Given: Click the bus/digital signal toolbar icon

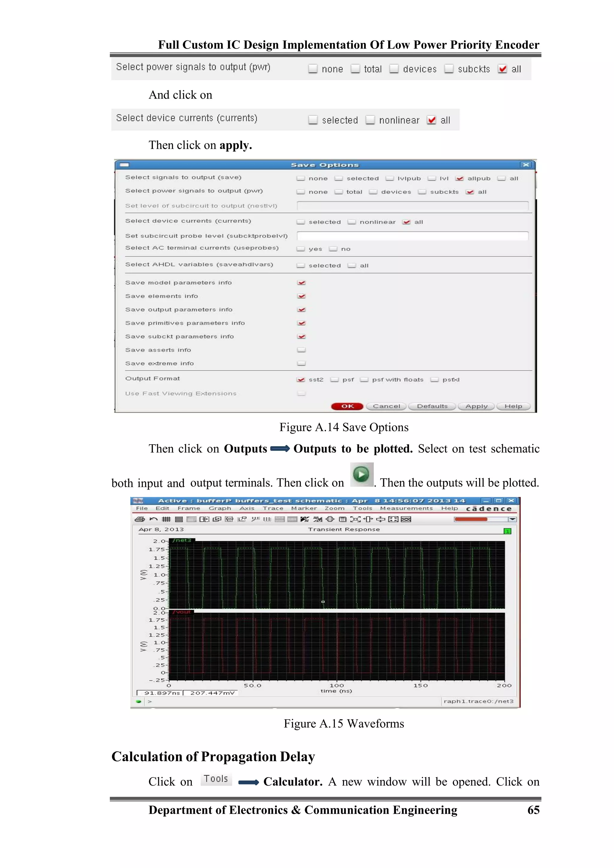Looking at the screenshot, I should coord(255,519).
